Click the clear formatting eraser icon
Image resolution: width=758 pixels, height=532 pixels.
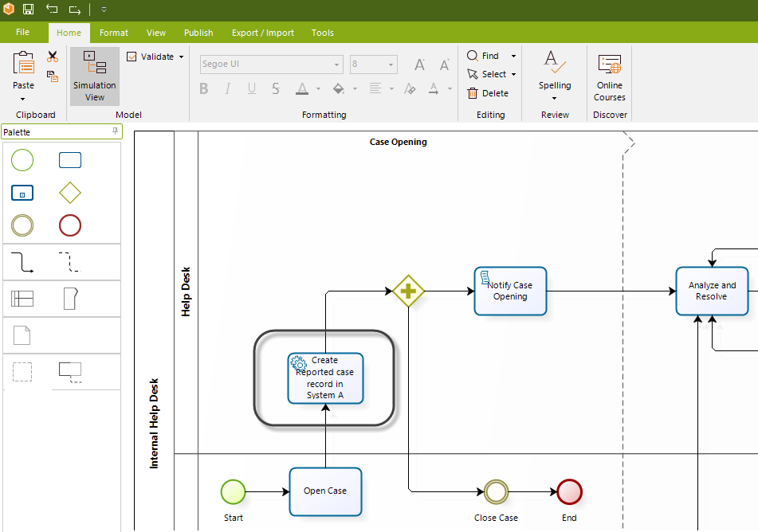tap(410, 88)
